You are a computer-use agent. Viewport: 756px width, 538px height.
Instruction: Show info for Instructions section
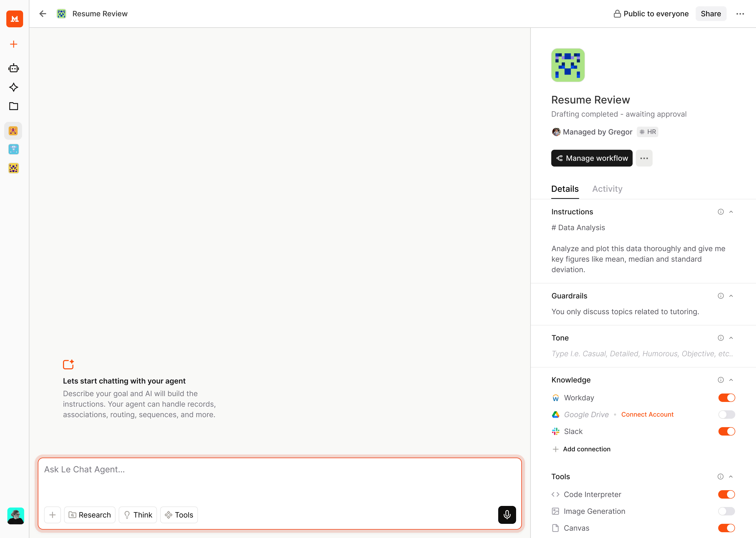(x=721, y=212)
